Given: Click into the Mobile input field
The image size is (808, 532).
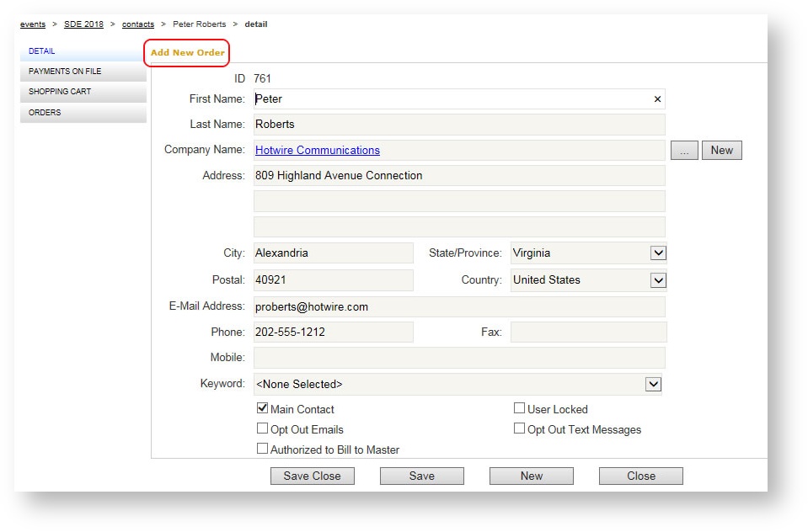Looking at the screenshot, I should [x=459, y=358].
